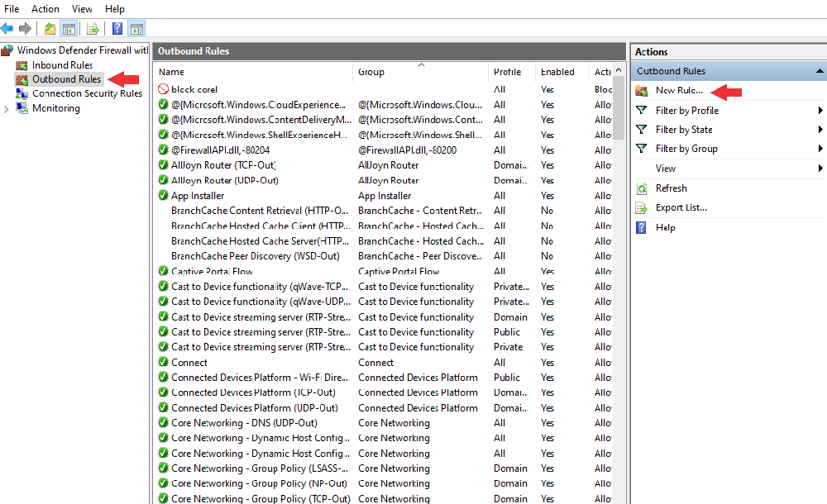
Task: Open the Action menu
Action: (x=45, y=9)
